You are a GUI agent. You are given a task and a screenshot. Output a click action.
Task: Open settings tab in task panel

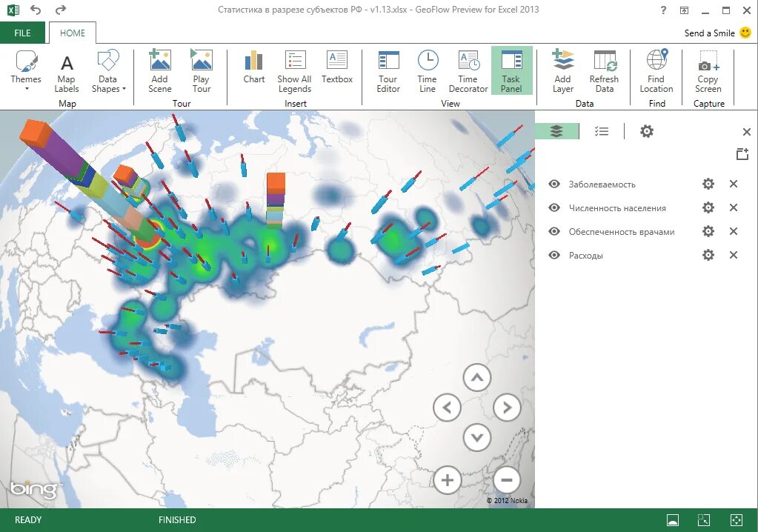[647, 131]
